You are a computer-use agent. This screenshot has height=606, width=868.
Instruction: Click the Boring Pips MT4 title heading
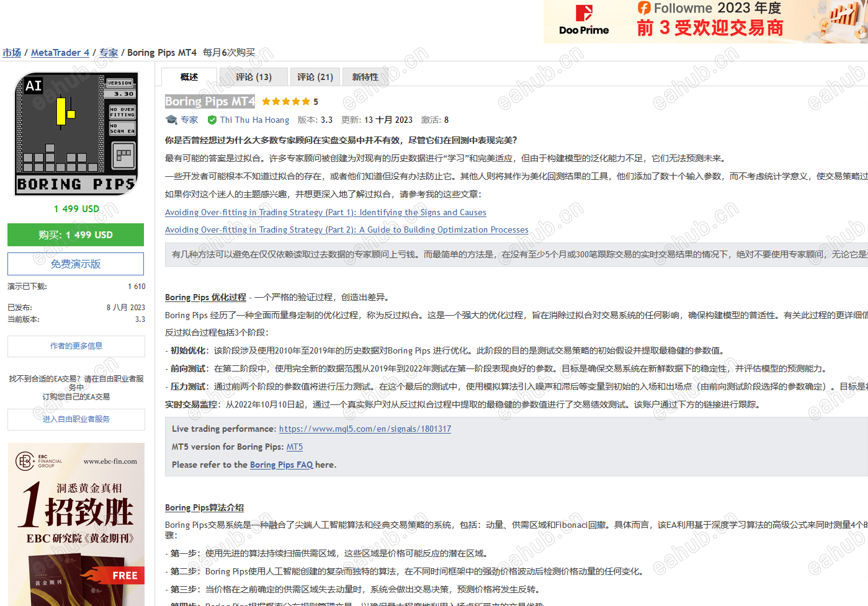210,102
